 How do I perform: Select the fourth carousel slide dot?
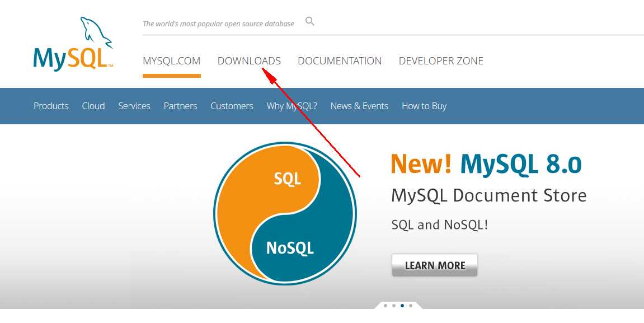[411, 306]
